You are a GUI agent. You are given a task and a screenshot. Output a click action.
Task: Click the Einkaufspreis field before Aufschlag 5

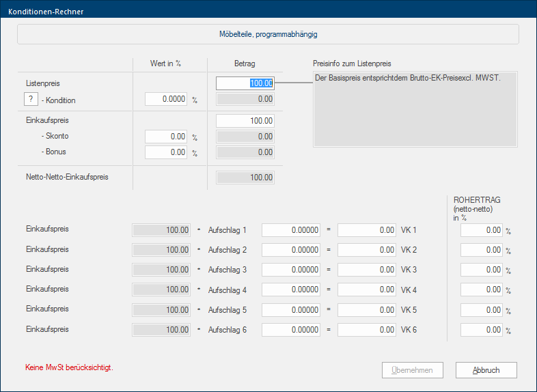161,310
